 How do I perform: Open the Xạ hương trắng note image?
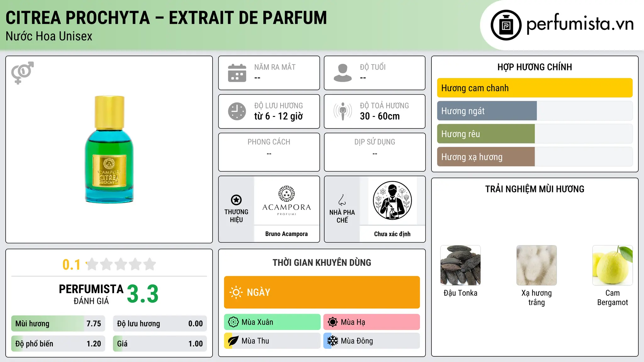click(536, 265)
